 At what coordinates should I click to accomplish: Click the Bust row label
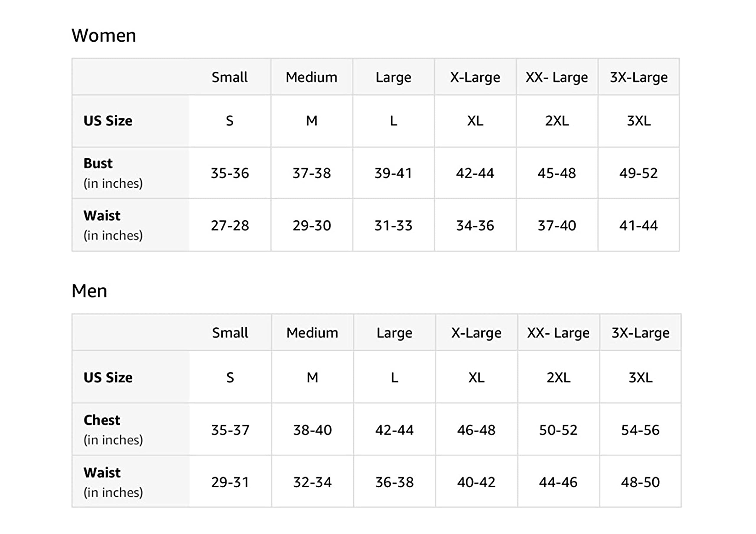[98, 163]
